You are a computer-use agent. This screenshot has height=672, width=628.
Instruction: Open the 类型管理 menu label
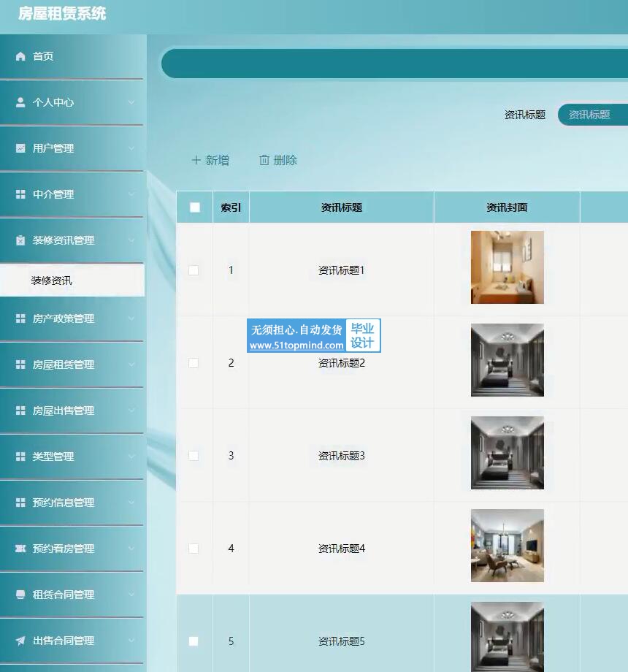click(x=53, y=457)
